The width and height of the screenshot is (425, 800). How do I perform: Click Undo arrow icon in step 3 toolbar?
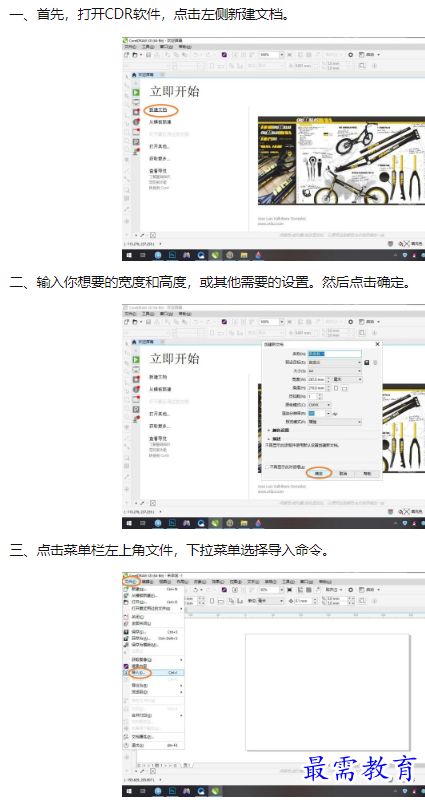[x=197, y=590]
